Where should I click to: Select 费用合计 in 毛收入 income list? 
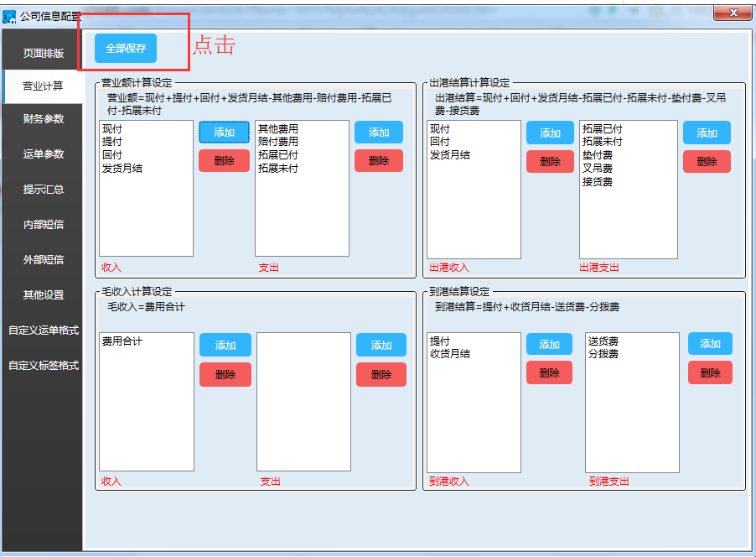pos(122,341)
